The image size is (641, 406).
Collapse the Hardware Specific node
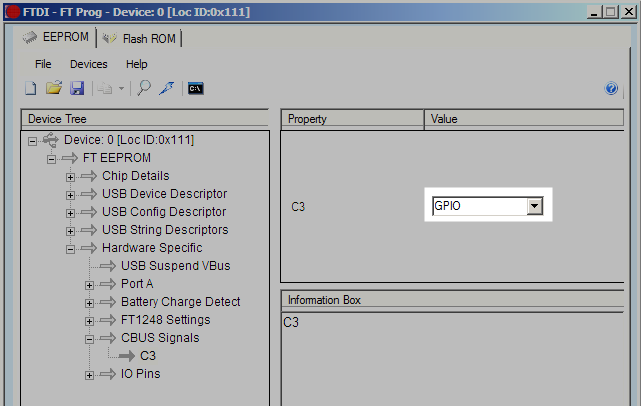point(70,249)
